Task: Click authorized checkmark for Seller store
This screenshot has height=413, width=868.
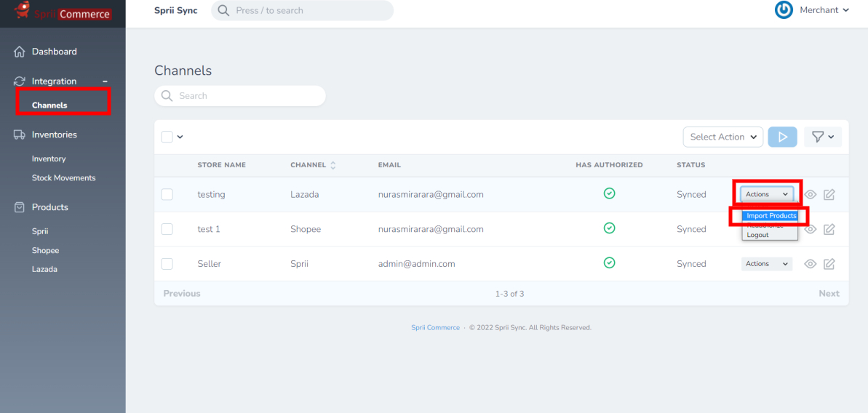Action: [x=609, y=262]
